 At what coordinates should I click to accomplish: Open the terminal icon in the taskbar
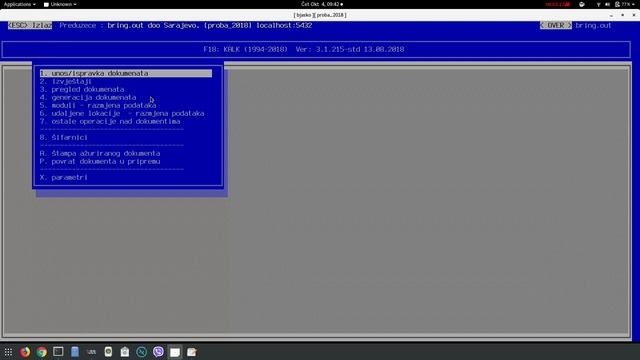coord(58,351)
